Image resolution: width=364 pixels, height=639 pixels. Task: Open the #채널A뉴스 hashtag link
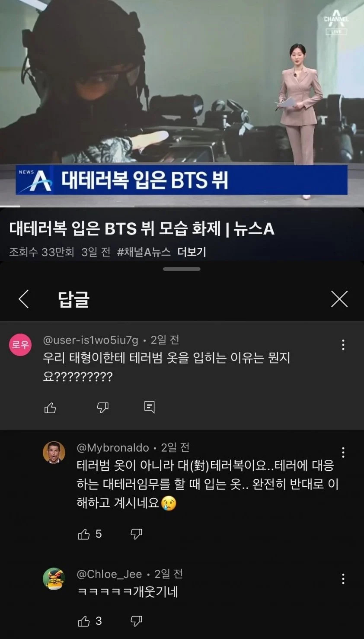pos(144,252)
